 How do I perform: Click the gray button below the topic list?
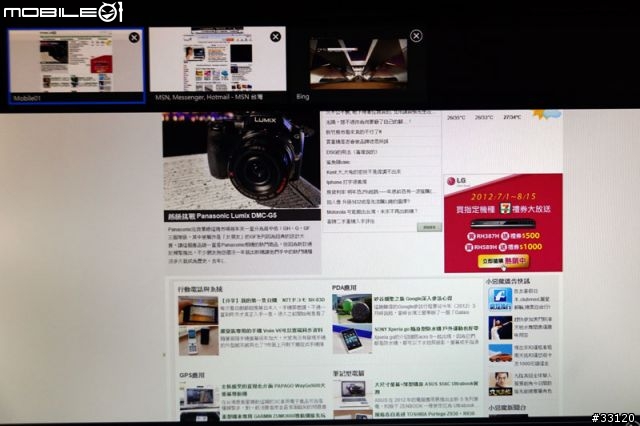429,227
